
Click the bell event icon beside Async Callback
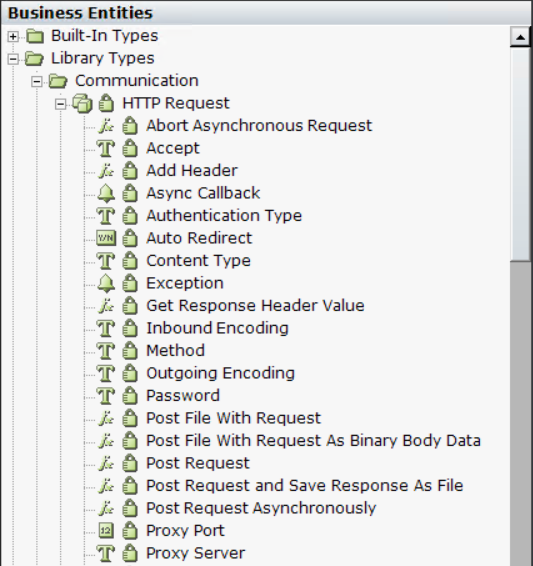[106, 193]
